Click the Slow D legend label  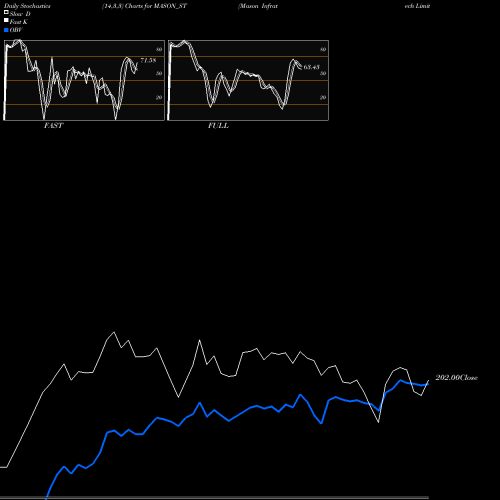click(x=20, y=14)
